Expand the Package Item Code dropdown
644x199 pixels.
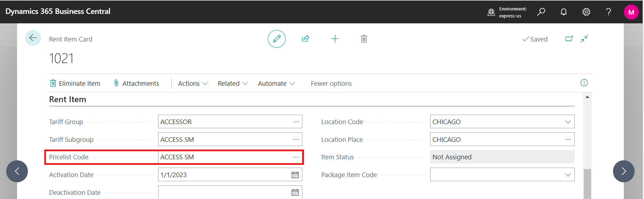(568, 175)
